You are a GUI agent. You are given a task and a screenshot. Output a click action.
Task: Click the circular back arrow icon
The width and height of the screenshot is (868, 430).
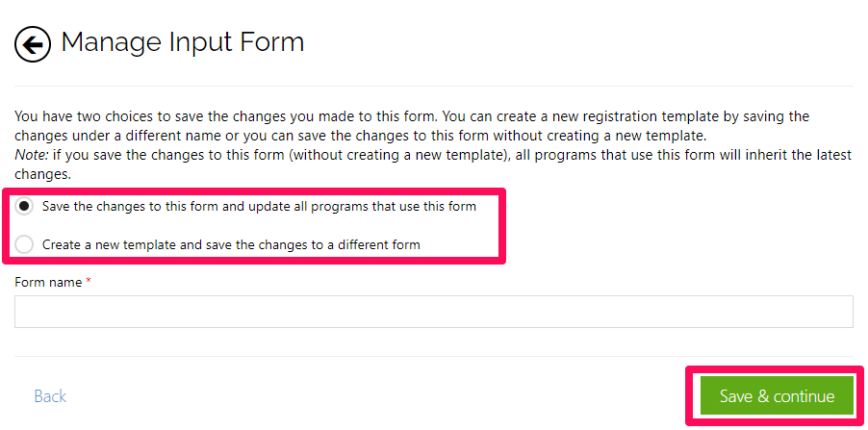33,44
